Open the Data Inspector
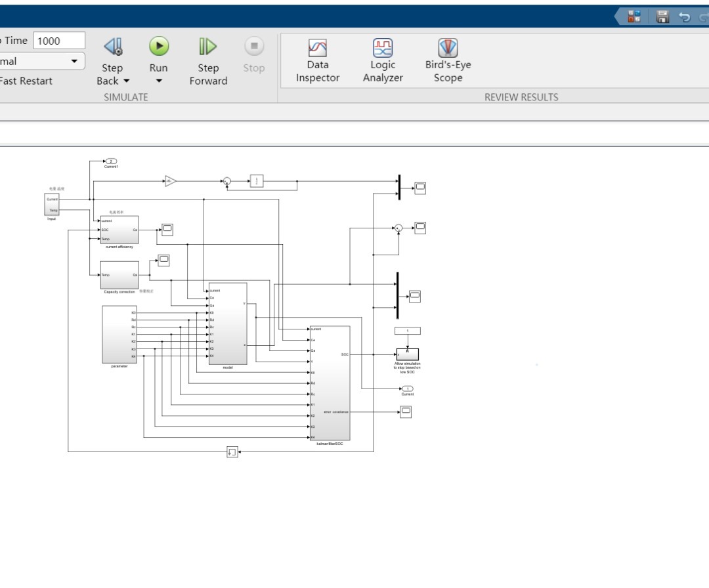Screen dimensions: 709x588 coord(318,61)
